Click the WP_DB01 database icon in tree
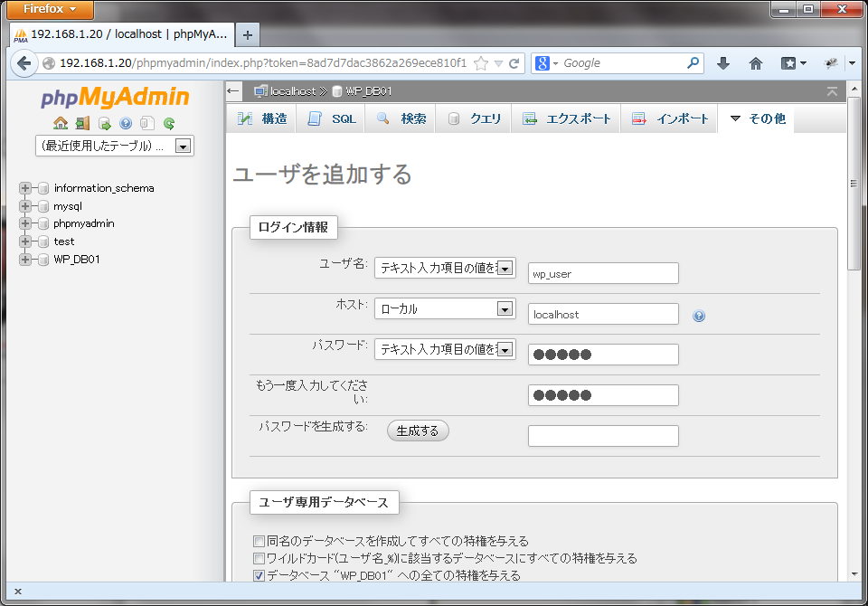This screenshot has width=868, height=606. point(43,260)
